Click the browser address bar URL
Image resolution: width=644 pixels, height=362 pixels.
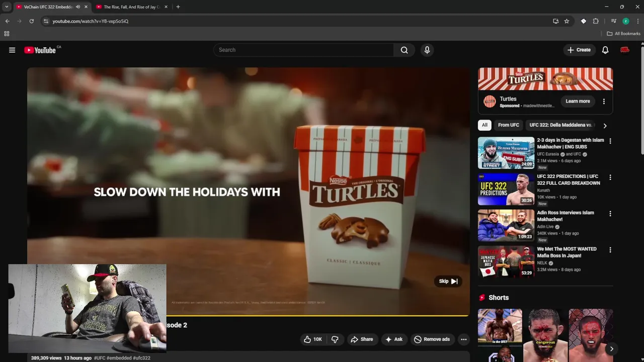pos(91,21)
